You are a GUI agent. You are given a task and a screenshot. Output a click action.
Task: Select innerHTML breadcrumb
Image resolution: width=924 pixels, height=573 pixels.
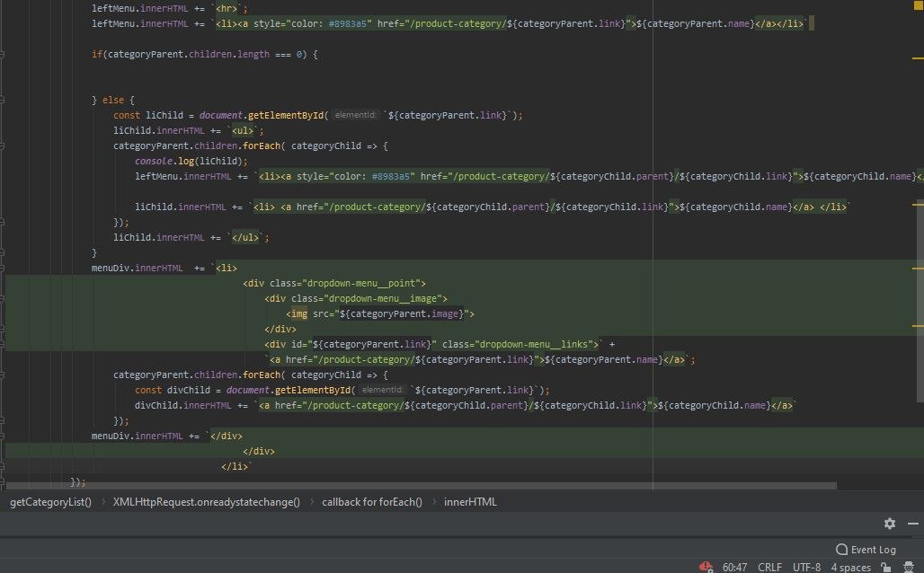pos(470,502)
